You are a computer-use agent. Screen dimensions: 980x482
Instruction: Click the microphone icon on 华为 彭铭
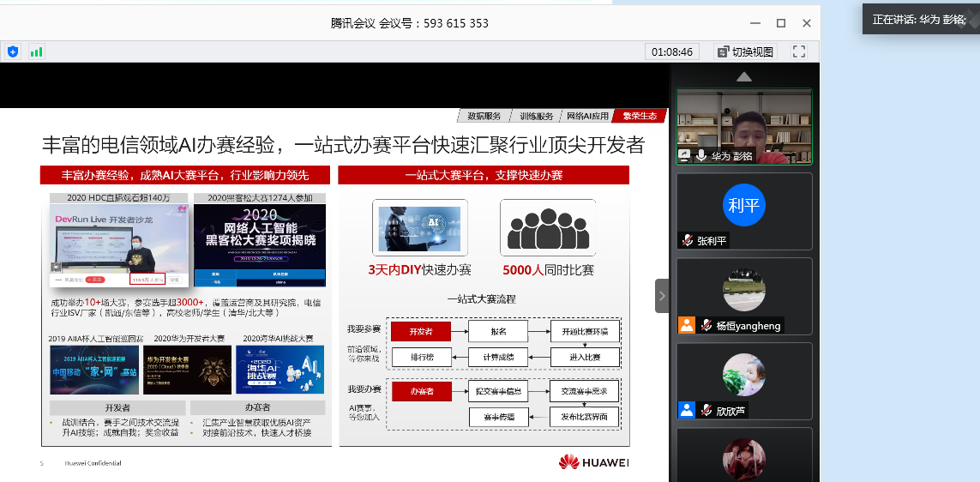coord(701,155)
